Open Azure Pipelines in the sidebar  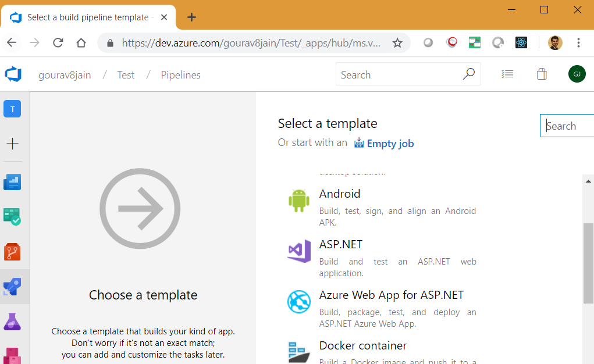click(12, 287)
